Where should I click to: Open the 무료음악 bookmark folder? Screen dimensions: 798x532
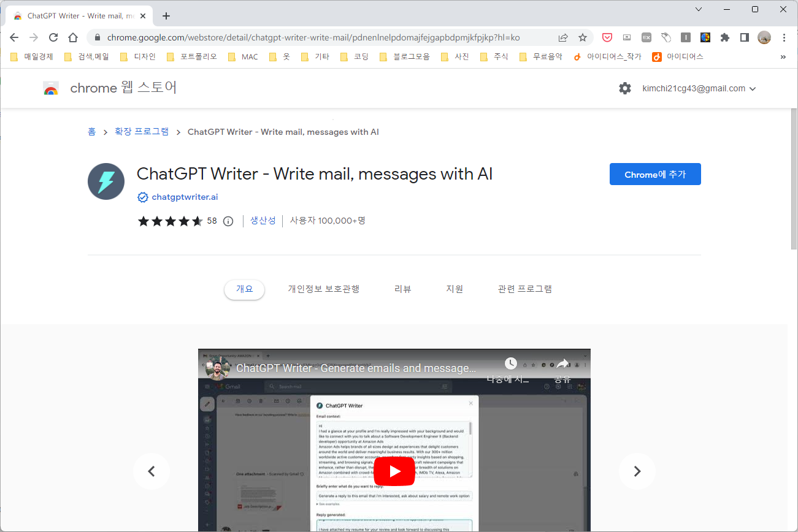(541, 56)
